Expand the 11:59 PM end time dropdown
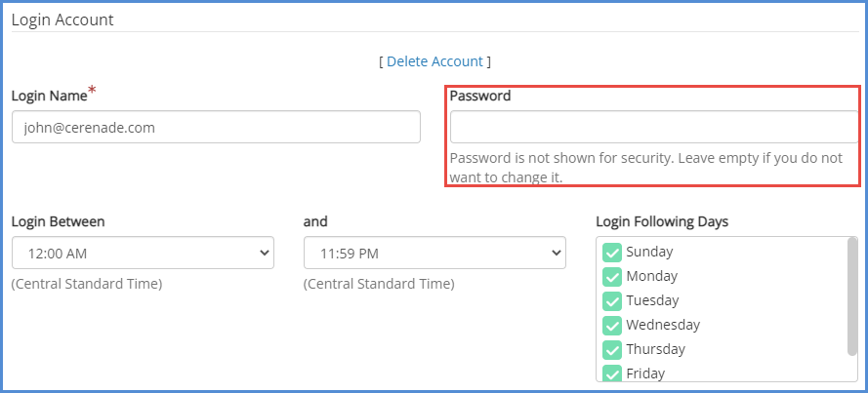The width and height of the screenshot is (868, 393). coord(434,254)
